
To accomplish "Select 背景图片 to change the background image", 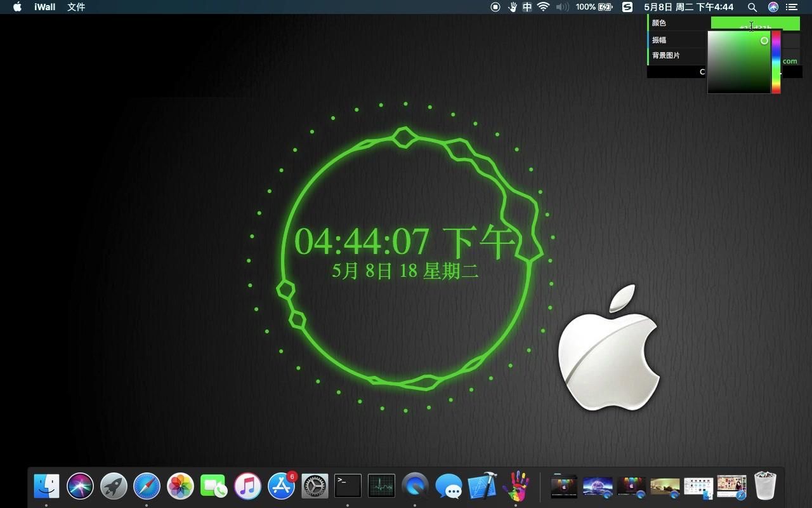I will coord(667,55).
